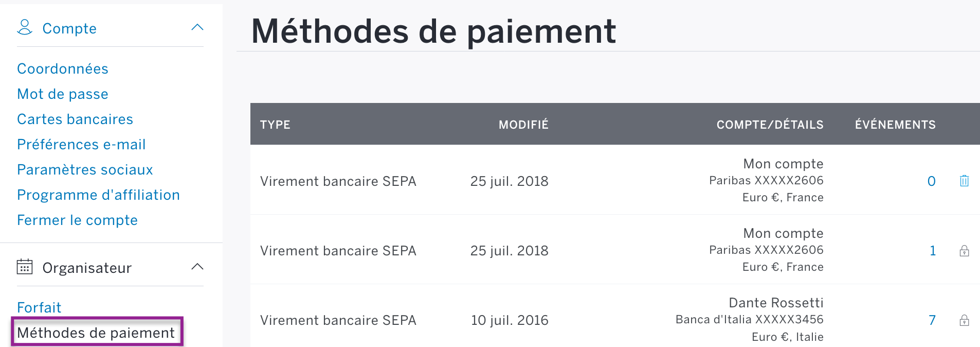
Task: Select Préférences e-mail link
Action: [x=81, y=144]
